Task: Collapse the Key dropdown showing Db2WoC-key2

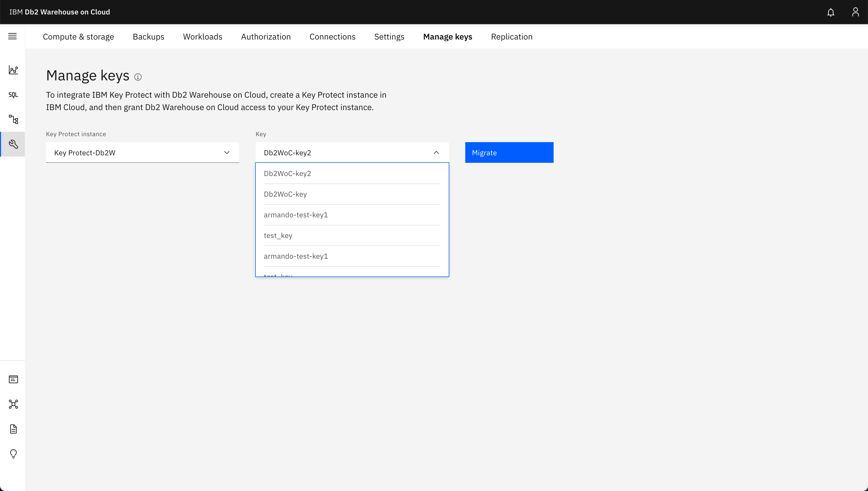Action: tap(352, 152)
